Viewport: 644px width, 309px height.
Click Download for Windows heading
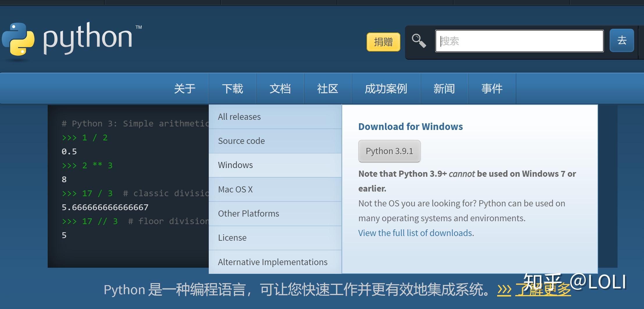coord(411,126)
